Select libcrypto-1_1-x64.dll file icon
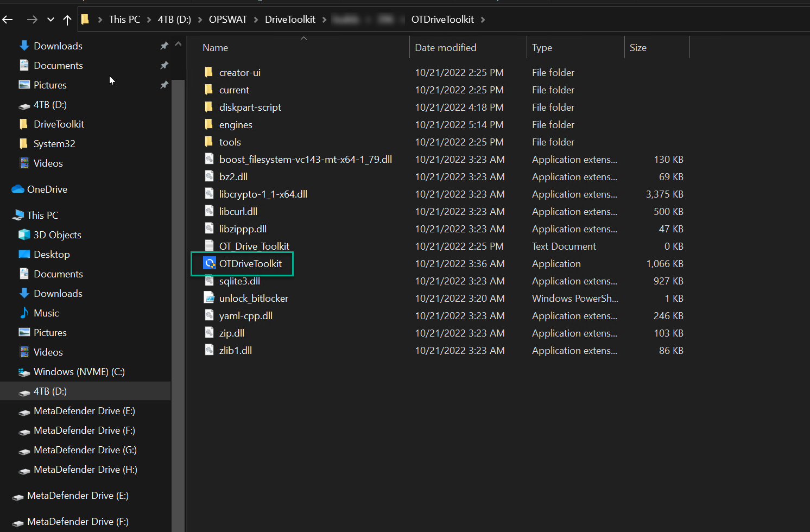The height and width of the screenshot is (532, 810). click(x=209, y=194)
